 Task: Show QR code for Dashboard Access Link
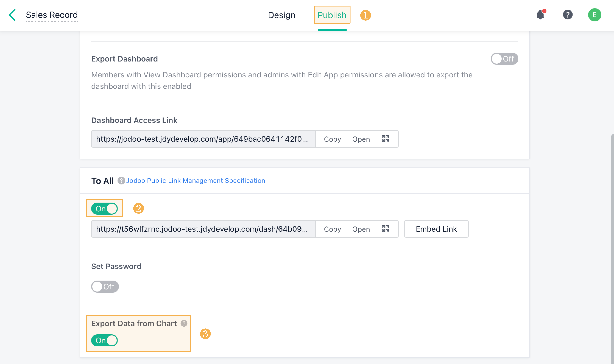[385, 139]
